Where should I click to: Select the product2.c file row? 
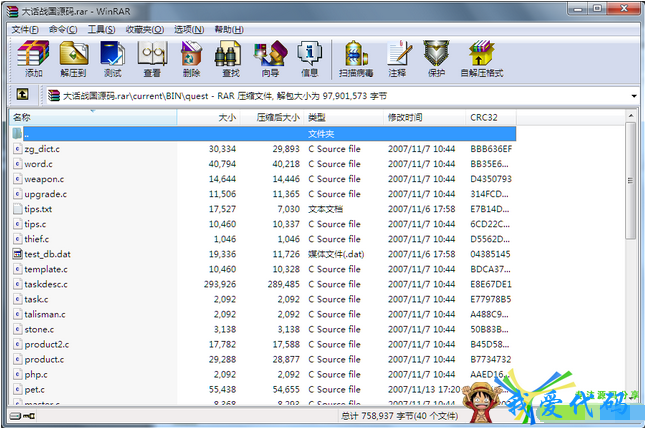263,344
